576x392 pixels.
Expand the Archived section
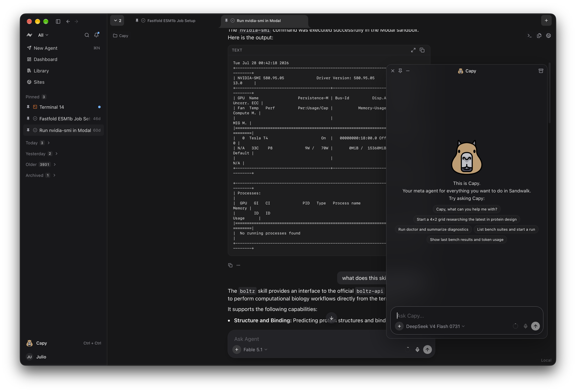[40, 175]
